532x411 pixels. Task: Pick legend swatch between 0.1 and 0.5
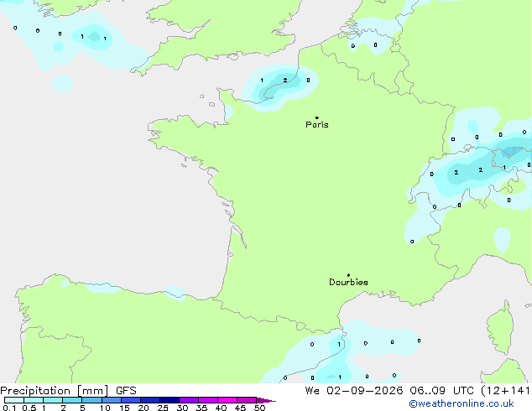point(14,400)
